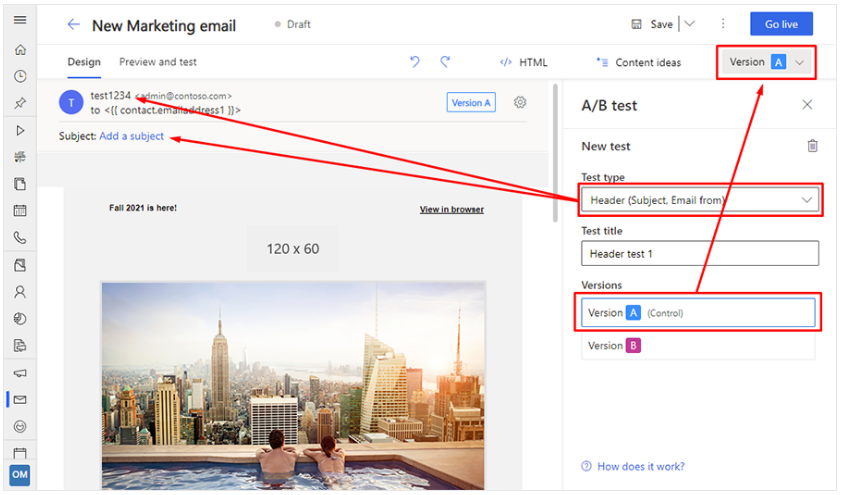
Task: Open the Version A dropdown in toolbar
Action: [x=766, y=62]
